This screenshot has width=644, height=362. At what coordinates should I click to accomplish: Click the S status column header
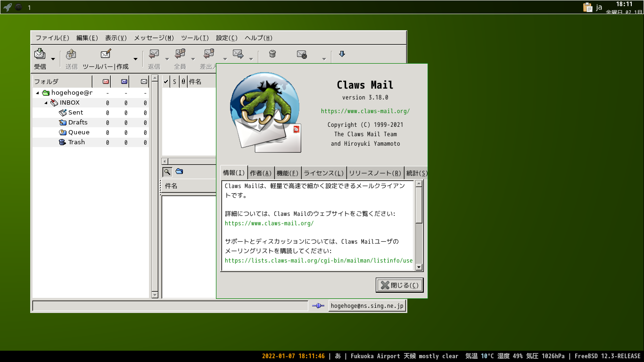174,82
